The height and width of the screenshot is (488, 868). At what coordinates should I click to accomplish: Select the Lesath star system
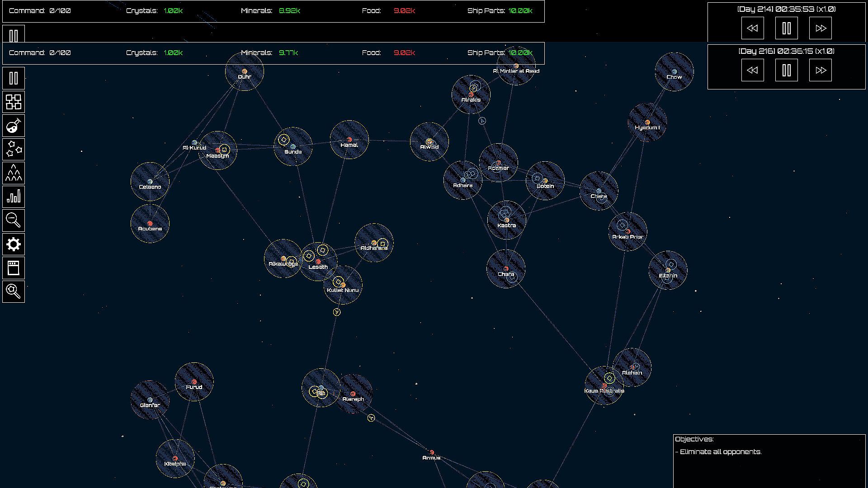(x=318, y=262)
